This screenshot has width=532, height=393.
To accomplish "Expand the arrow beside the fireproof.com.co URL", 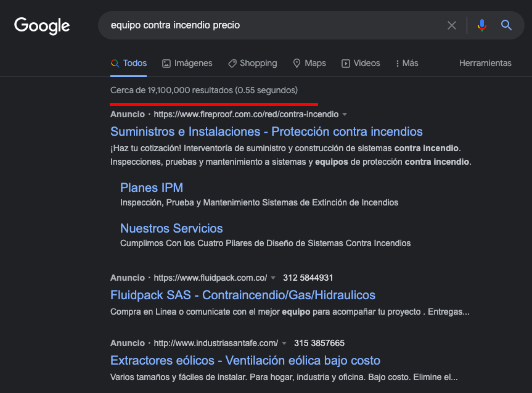I will point(345,115).
